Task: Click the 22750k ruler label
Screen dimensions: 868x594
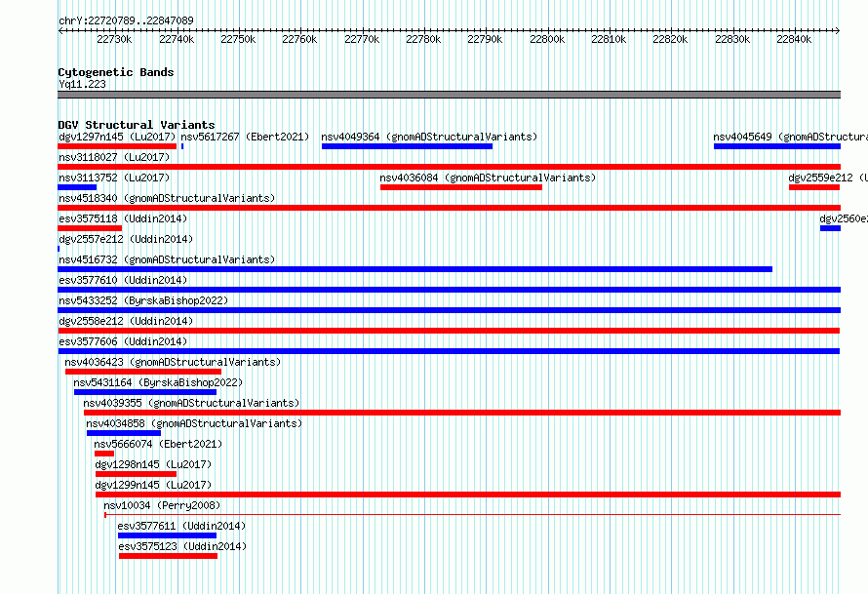Action: (238, 39)
